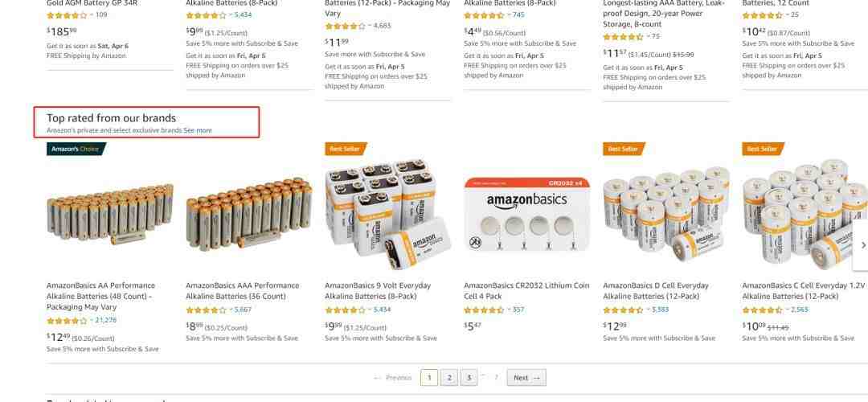The width and height of the screenshot is (868, 402).
Task: Open star rating of AmazonBasics AA 48 Count
Action: [x=67, y=321]
